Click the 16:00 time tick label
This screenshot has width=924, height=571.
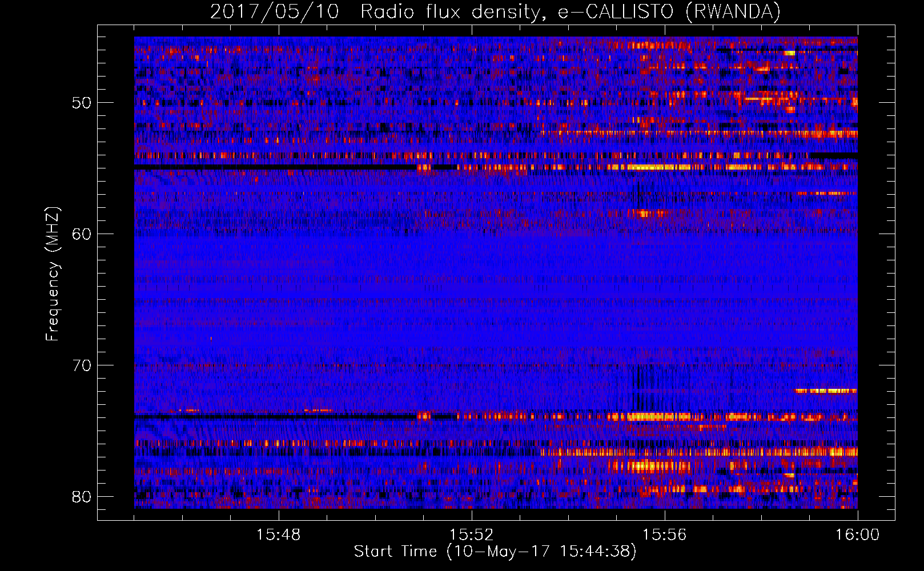(x=857, y=535)
